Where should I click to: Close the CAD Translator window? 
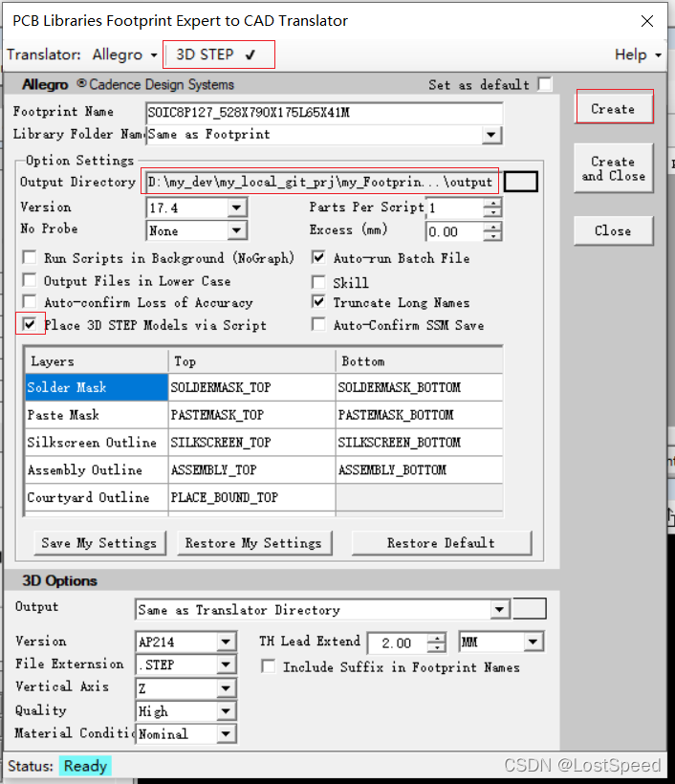coord(647,21)
